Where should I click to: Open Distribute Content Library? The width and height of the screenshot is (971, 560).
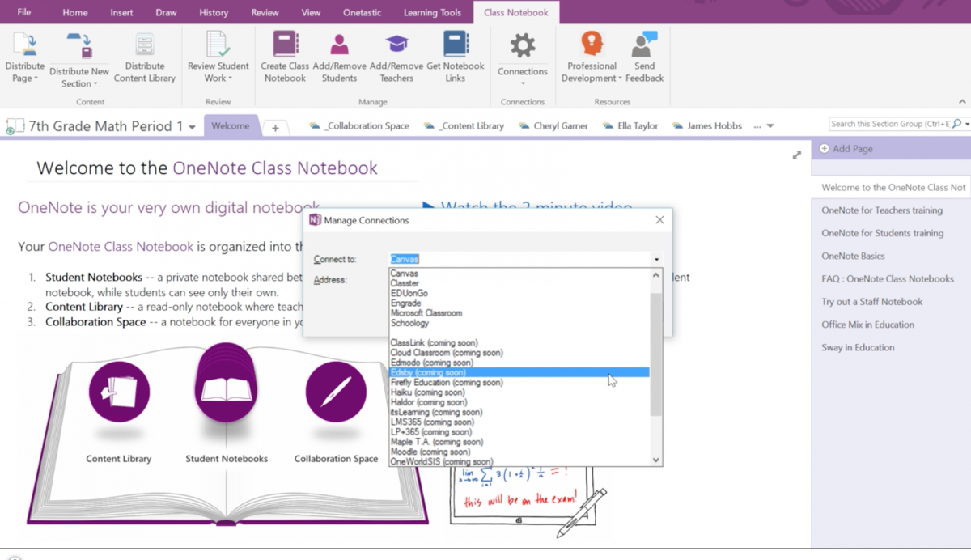click(145, 58)
